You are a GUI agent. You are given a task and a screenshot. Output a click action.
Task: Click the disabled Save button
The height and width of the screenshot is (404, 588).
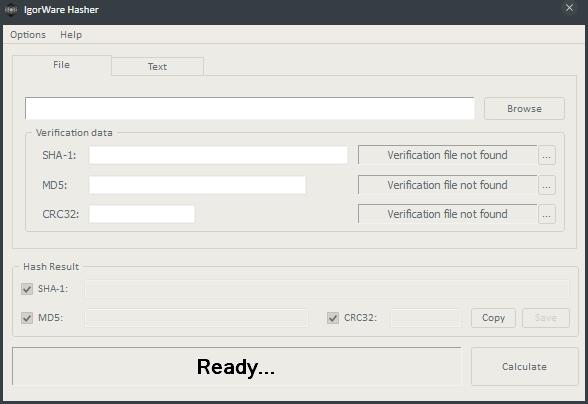point(546,318)
